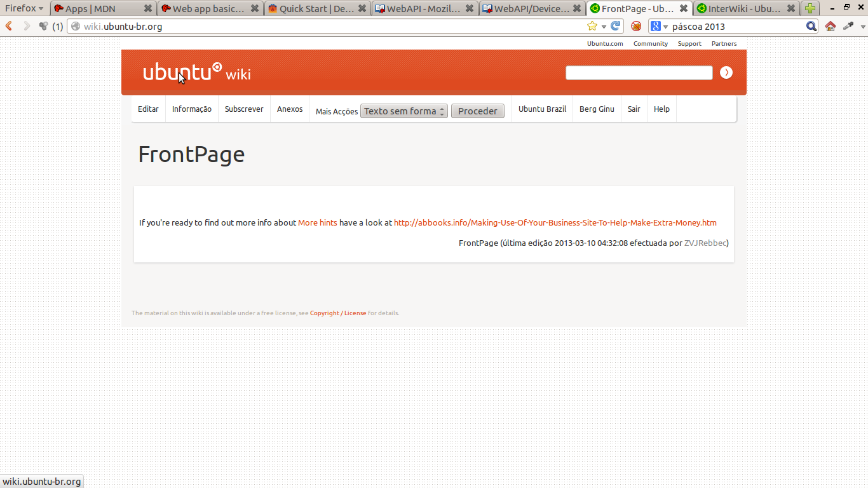Click Editar in the wiki menu
Image resolution: width=868 pixels, height=488 pixels.
tap(148, 109)
